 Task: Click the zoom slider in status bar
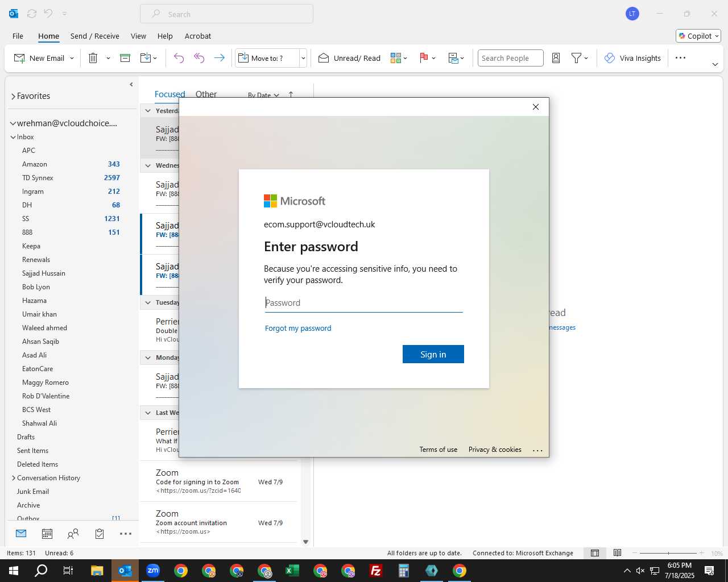(668, 553)
